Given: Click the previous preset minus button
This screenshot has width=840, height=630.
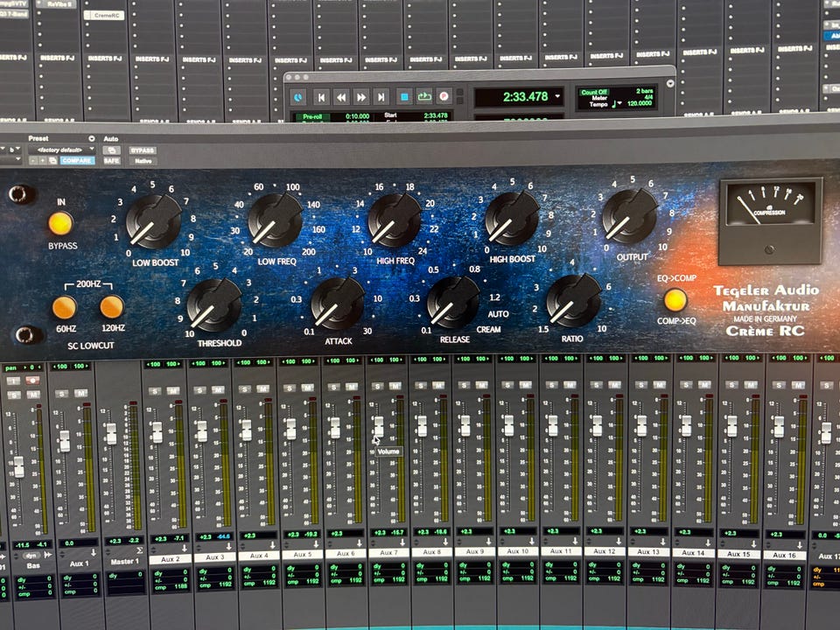Looking at the screenshot, I should click(x=33, y=160).
